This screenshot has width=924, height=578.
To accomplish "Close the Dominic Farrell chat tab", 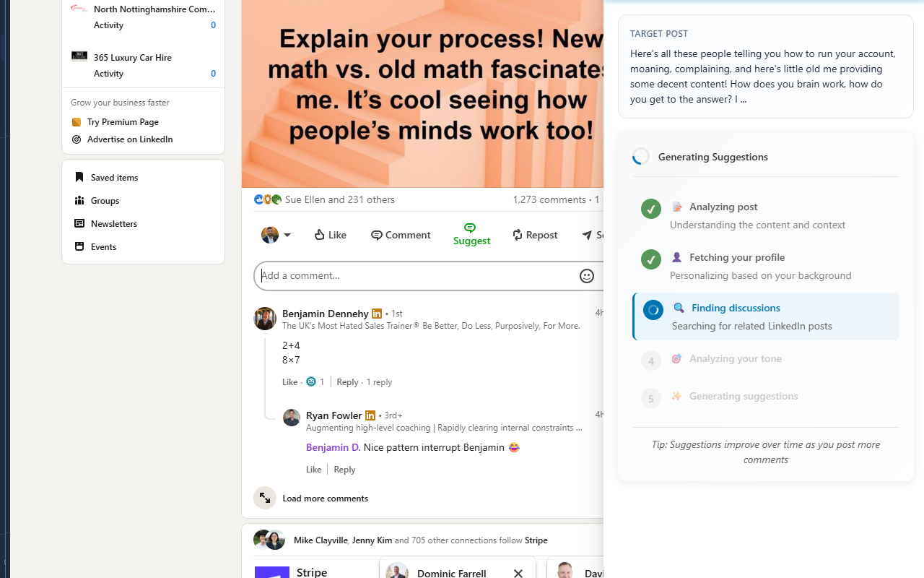I will [x=518, y=574].
